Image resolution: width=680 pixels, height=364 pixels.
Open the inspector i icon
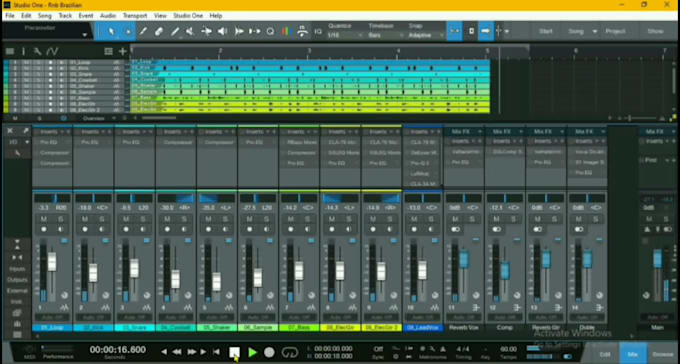pos(23,52)
